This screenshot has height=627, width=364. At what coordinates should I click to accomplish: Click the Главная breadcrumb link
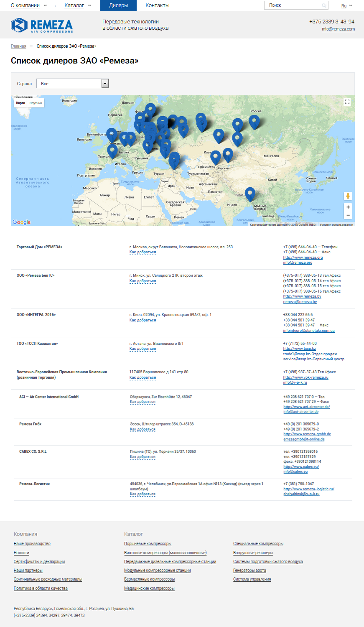pos(18,46)
